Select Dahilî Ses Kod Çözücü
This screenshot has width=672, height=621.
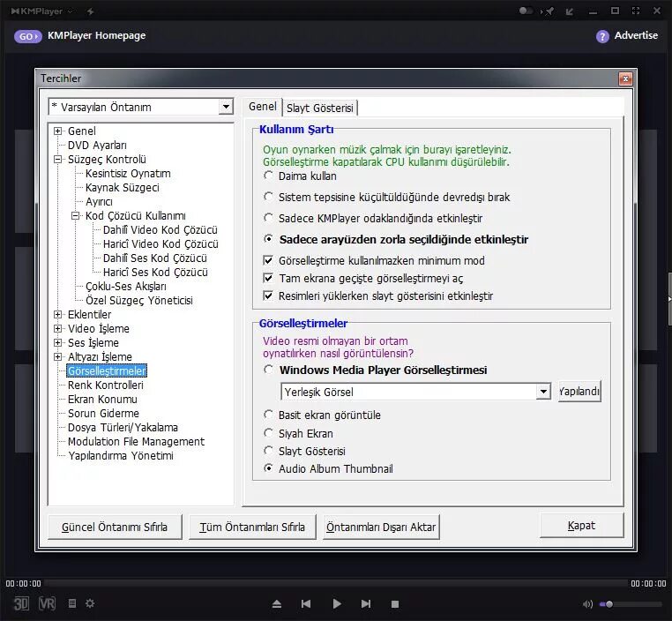154,258
